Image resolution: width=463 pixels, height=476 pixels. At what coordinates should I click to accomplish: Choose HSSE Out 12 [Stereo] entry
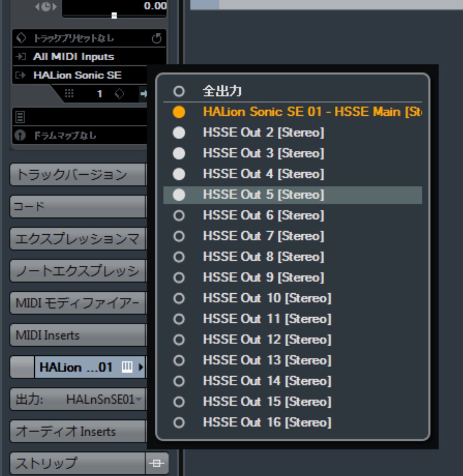(x=293, y=339)
